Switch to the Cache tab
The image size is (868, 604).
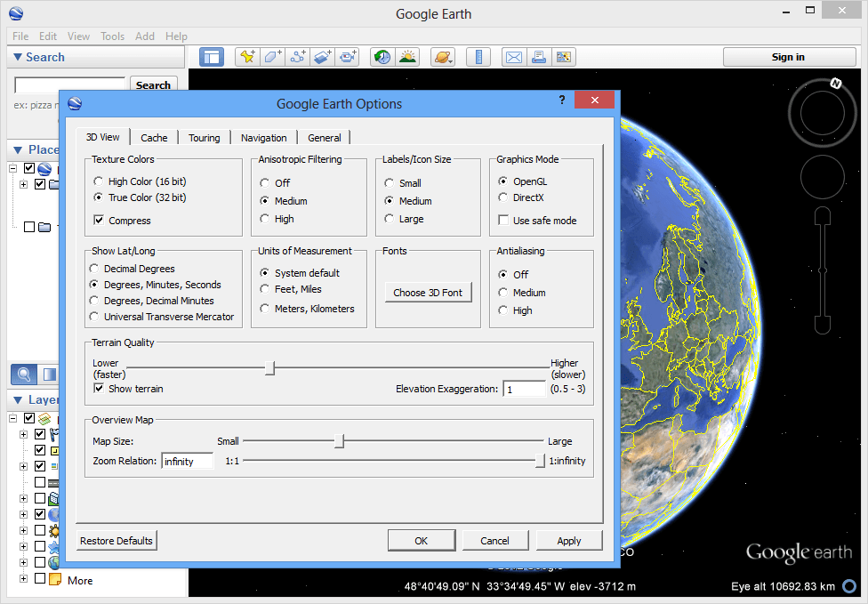point(154,138)
